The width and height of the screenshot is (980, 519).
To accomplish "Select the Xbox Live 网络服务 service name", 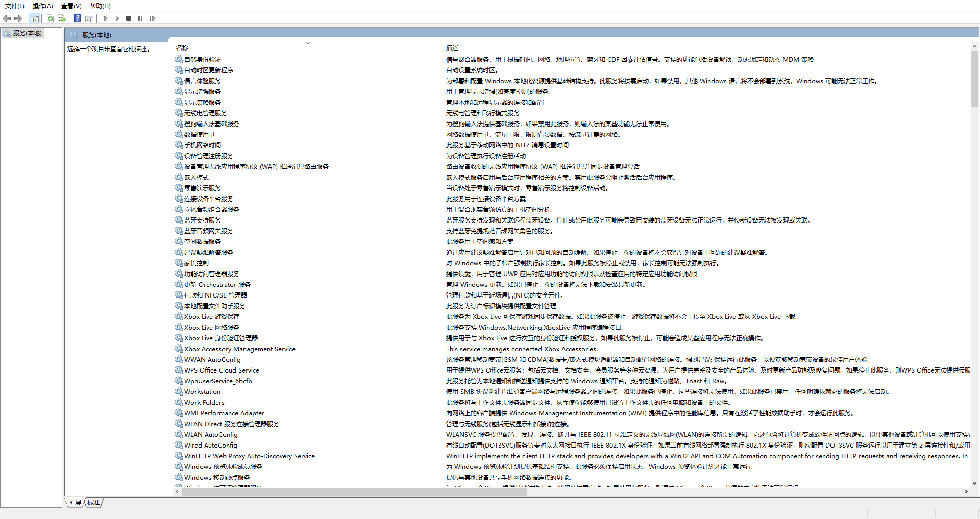I will 212,328.
